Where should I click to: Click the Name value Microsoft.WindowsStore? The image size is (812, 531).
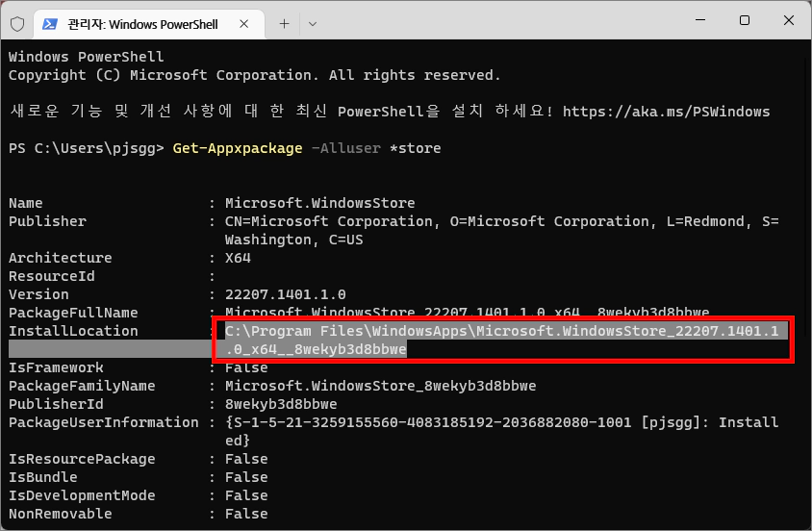319,203
